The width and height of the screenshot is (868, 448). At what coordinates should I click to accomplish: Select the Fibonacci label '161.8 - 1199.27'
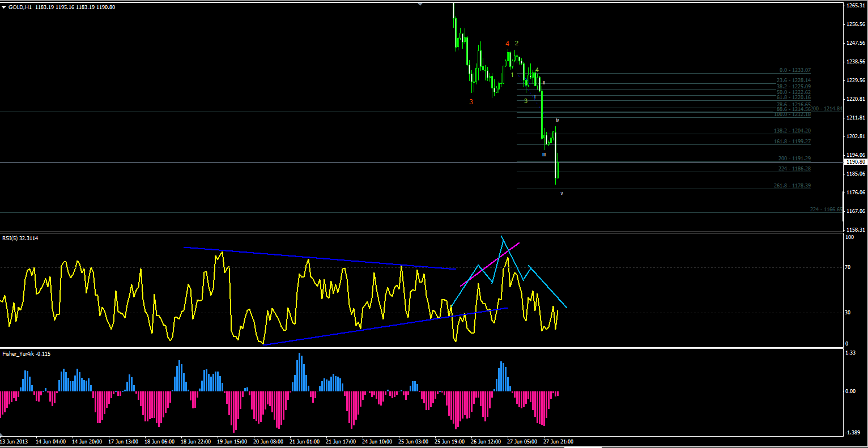point(793,142)
